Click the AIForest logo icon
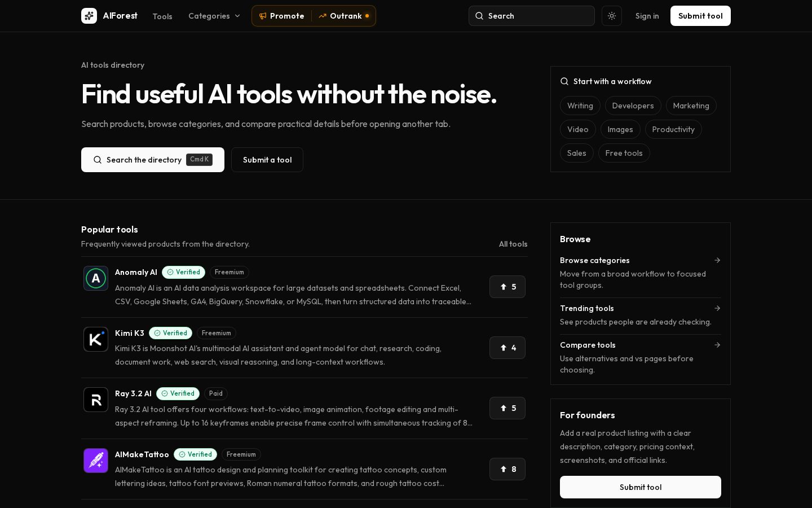 tap(89, 16)
